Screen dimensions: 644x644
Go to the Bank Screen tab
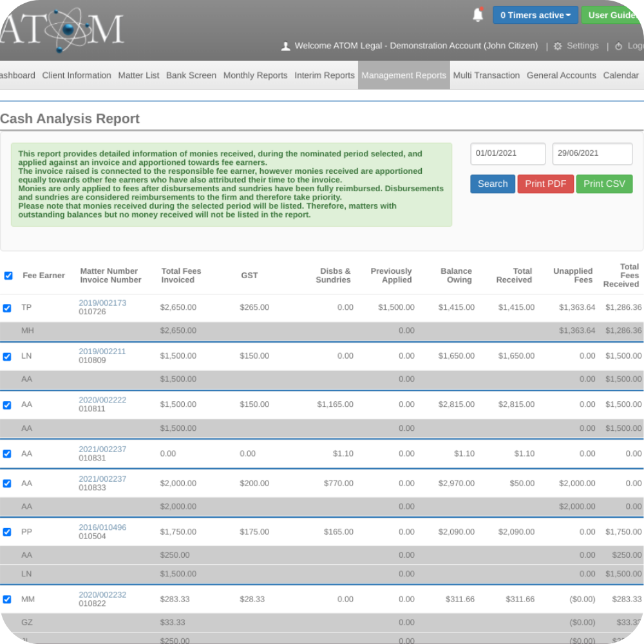pos(191,75)
